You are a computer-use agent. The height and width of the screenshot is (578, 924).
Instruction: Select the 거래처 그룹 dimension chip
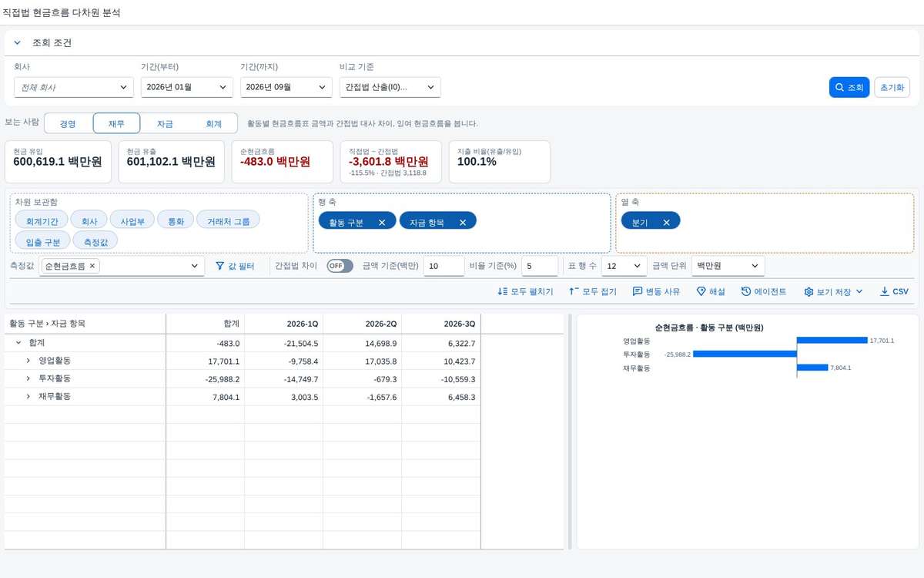coord(229,220)
